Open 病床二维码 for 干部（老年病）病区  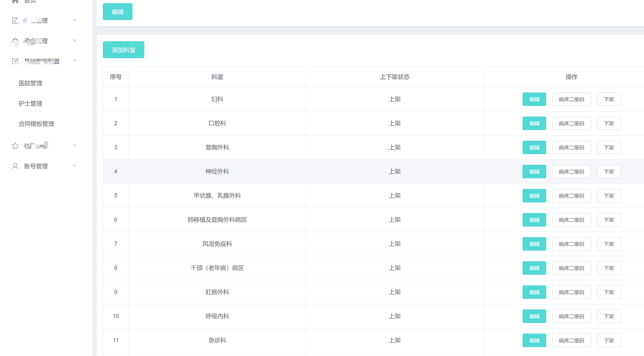(x=571, y=268)
